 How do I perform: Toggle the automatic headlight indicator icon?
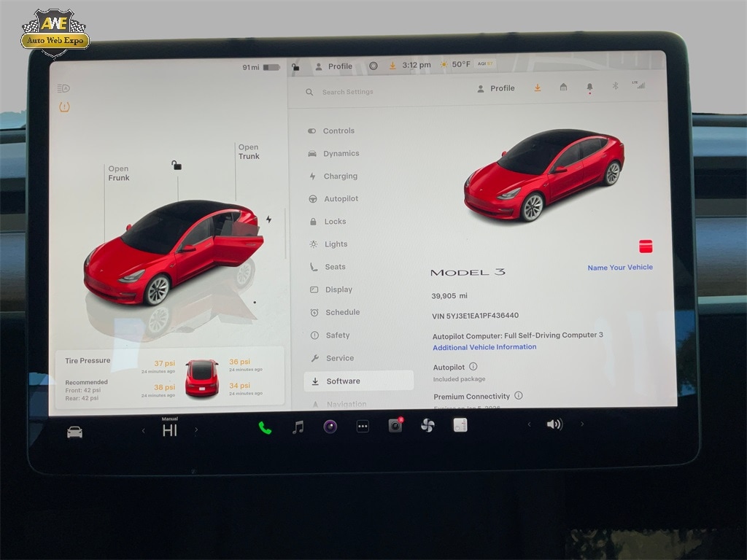pyautogui.click(x=63, y=89)
